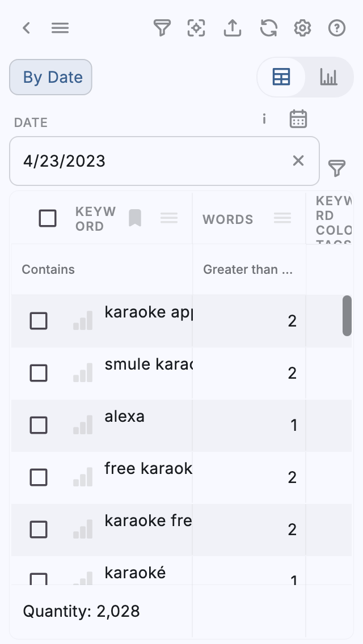Click the focus target icon
The image size is (363, 644).
click(196, 28)
